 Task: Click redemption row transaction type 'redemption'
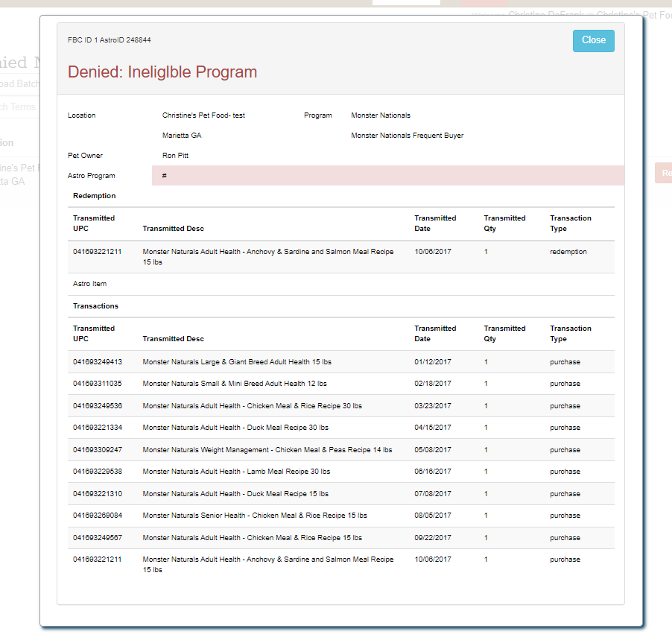click(568, 252)
